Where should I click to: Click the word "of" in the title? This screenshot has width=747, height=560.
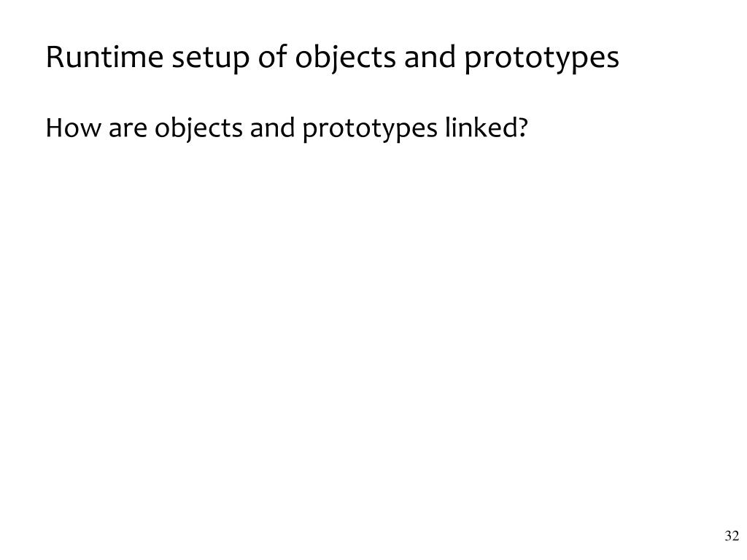coord(272,56)
